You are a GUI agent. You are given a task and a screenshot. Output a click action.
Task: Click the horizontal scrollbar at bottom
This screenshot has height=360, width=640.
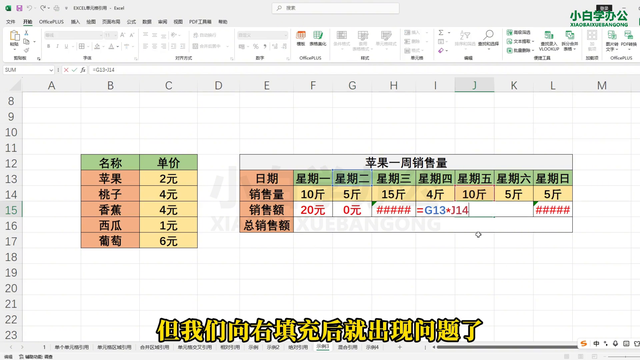point(506,347)
